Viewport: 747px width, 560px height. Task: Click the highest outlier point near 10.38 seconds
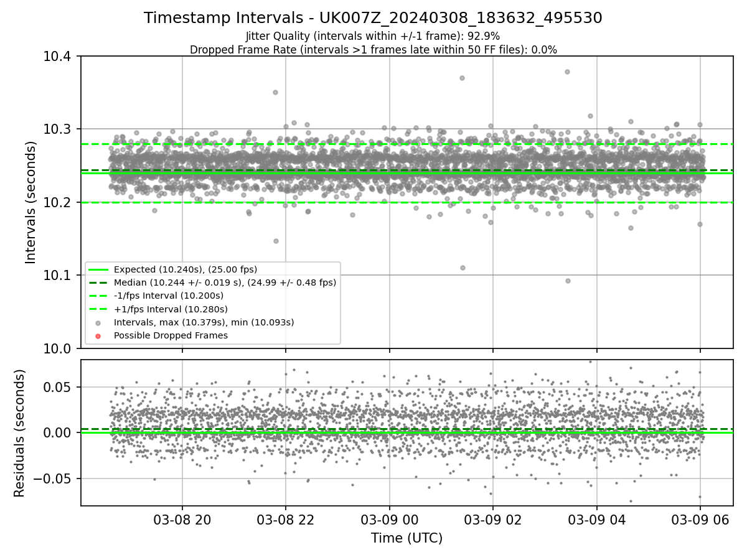567,72
